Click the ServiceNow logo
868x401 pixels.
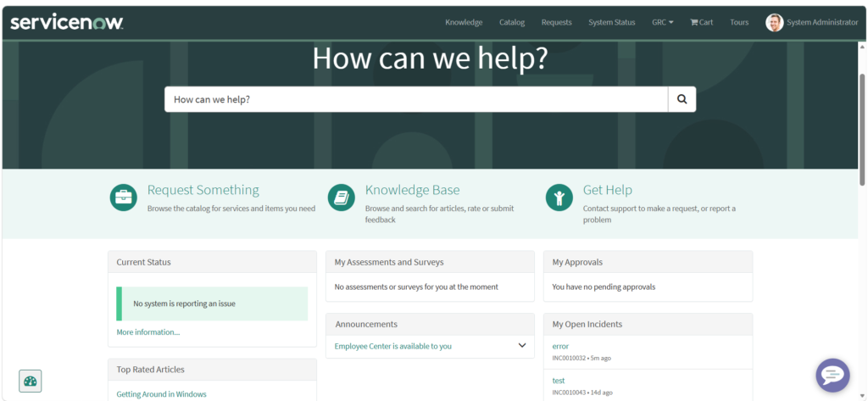[67, 22]
